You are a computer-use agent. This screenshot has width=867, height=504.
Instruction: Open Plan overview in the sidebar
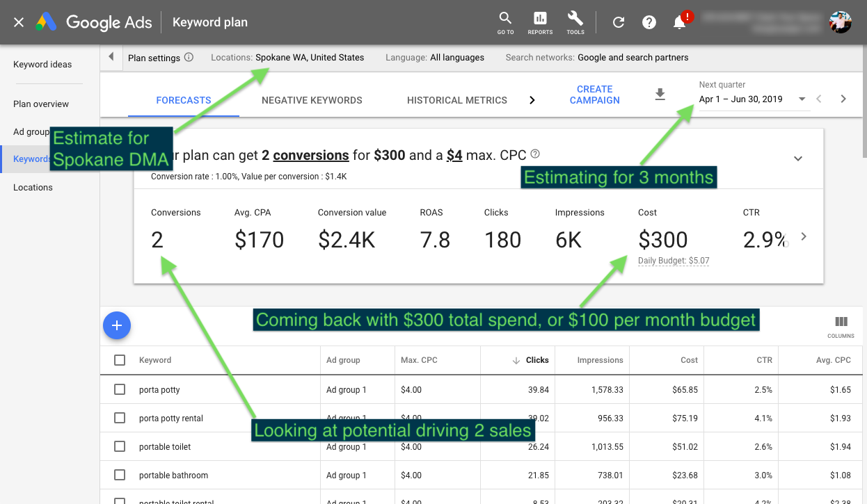tap(41, 104)
